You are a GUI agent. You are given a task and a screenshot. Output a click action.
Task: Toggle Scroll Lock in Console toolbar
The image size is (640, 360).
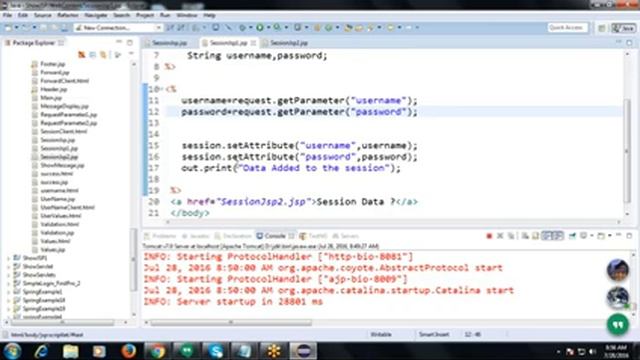pos(536,236)
